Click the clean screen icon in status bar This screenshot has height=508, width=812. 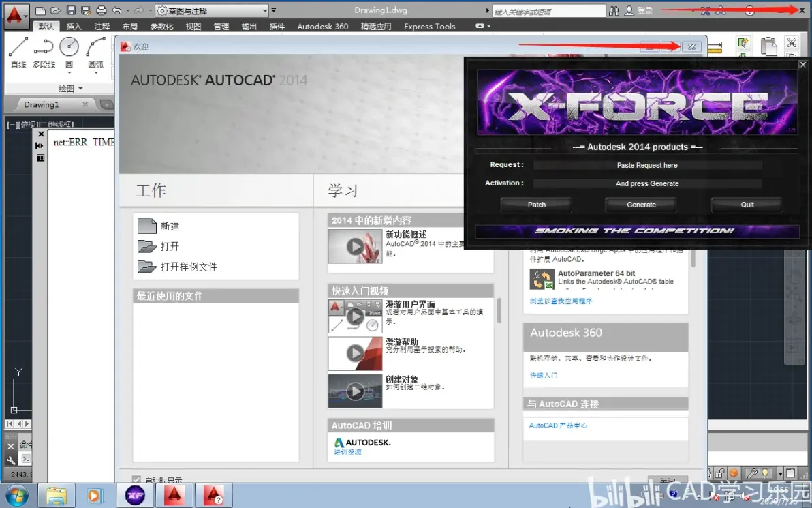[x=790, y=473]
